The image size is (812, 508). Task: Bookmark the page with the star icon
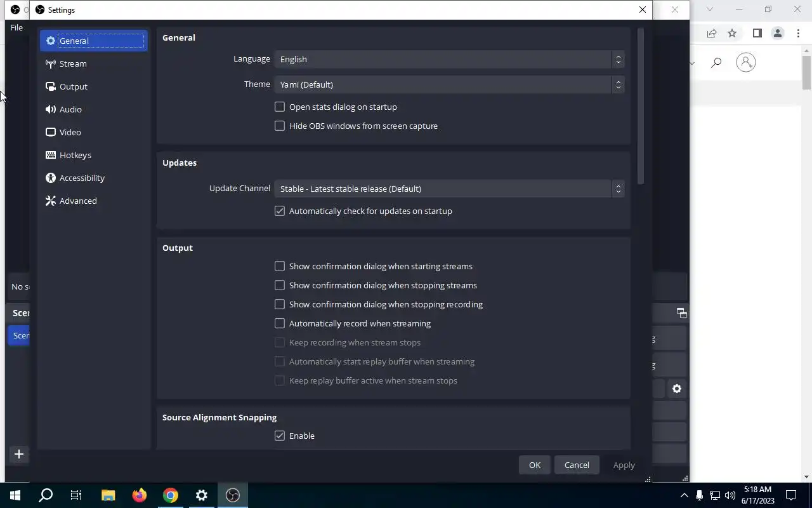pyautogui.click(x=732, y=33)
